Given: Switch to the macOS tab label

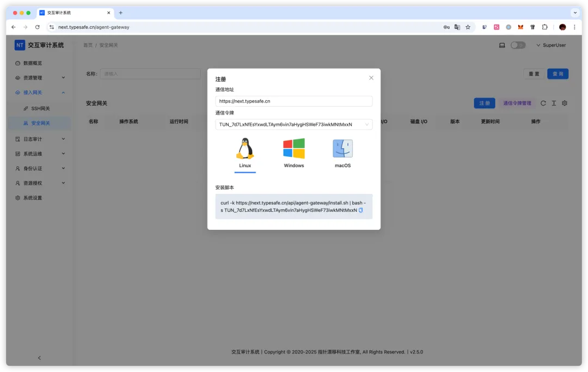Looking at the screenshot, I should point(343,166).
